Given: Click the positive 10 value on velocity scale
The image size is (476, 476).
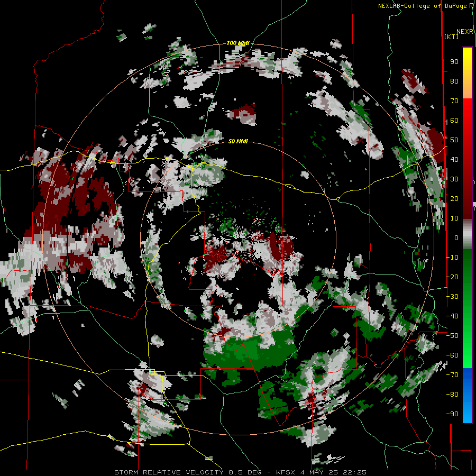Looking at the screenshot, I should click(x=454, y=218).
